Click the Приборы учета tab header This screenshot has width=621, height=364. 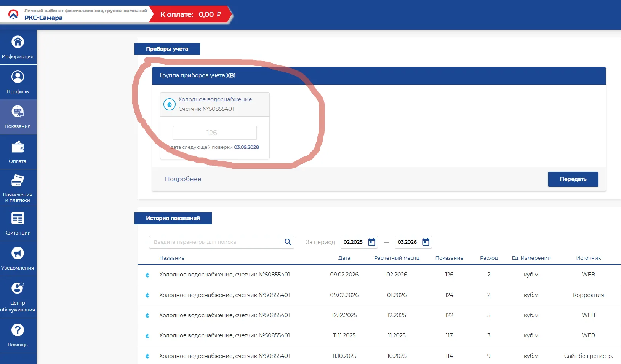point(167,49)
